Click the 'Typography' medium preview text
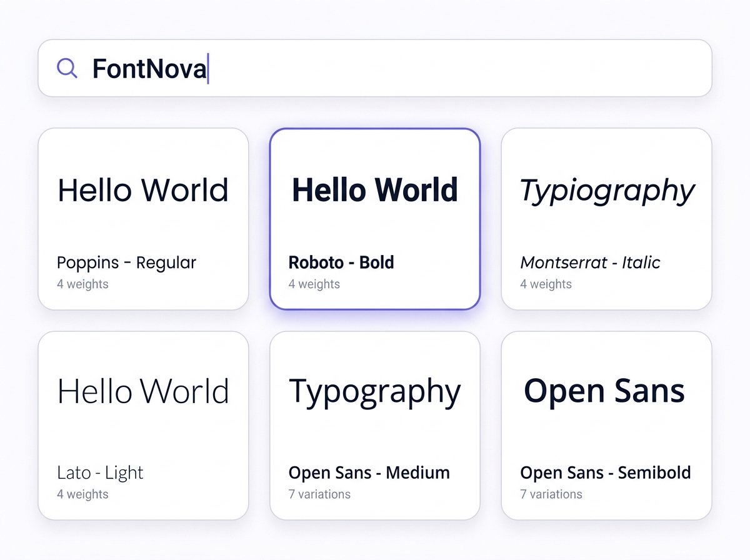The image size is (750, 560). pos(375,394)
